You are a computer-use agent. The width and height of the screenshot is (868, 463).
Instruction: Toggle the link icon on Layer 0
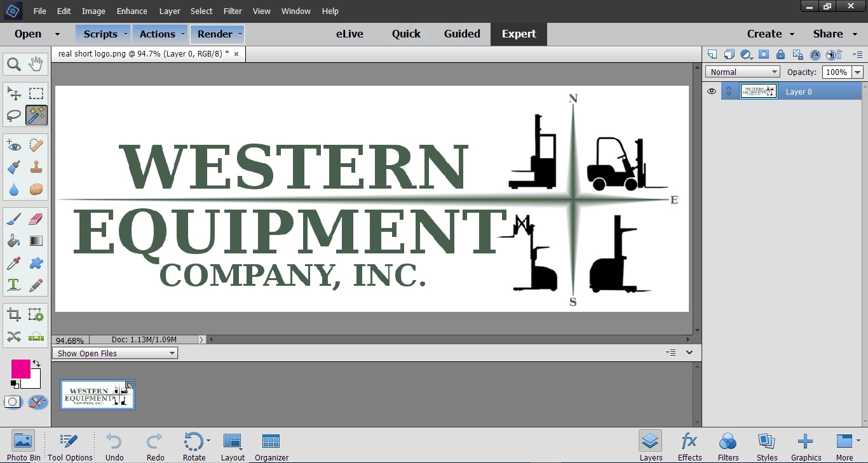coord(729,91)
